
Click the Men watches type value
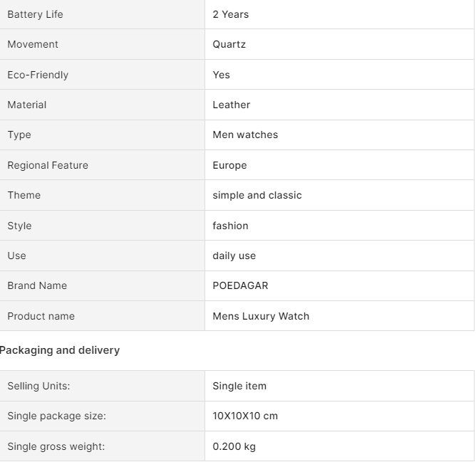coord(245,135)
